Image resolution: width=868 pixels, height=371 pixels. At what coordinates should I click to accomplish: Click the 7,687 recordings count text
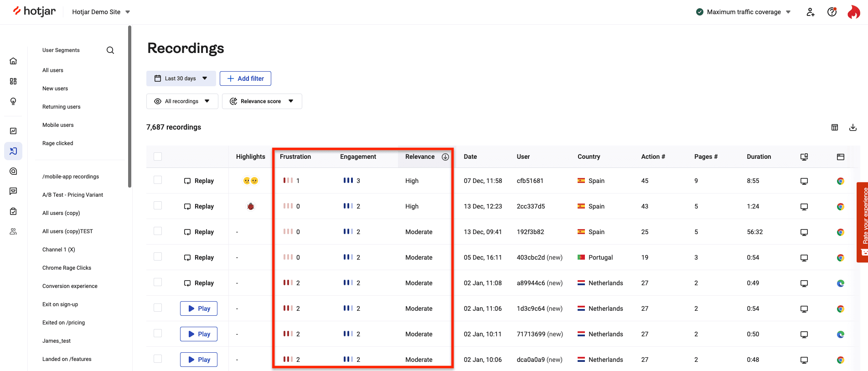click(174, 127)
